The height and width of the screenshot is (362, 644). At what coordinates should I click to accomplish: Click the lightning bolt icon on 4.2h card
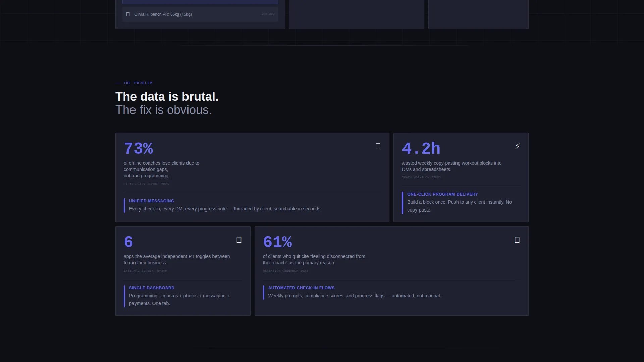(517, 146)
